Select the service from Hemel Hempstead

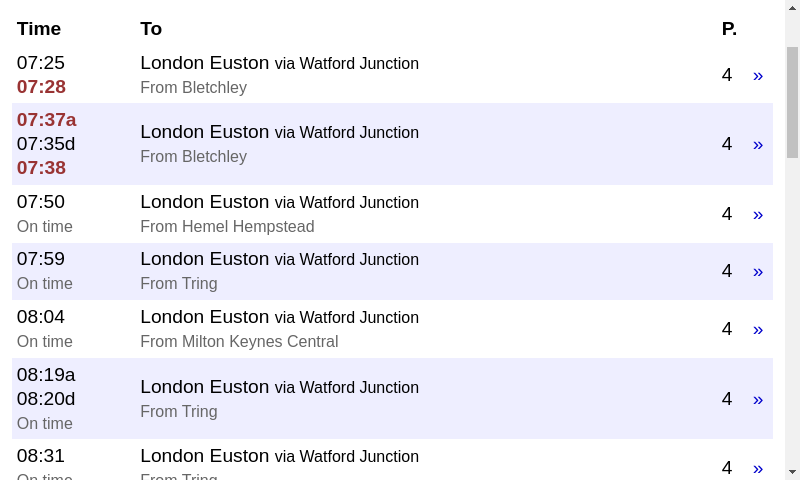coord(392,214)
